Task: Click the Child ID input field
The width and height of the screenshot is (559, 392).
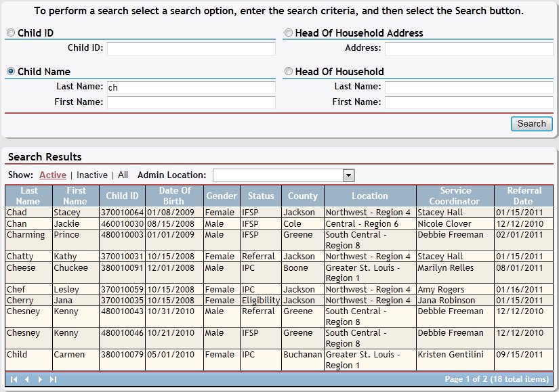Action: coord(191,49)
